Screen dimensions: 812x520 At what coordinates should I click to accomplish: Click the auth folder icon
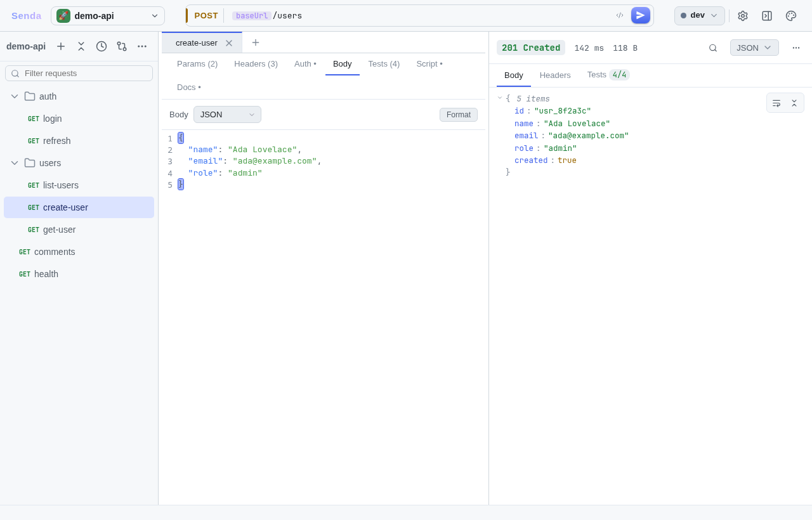(30, 96)
